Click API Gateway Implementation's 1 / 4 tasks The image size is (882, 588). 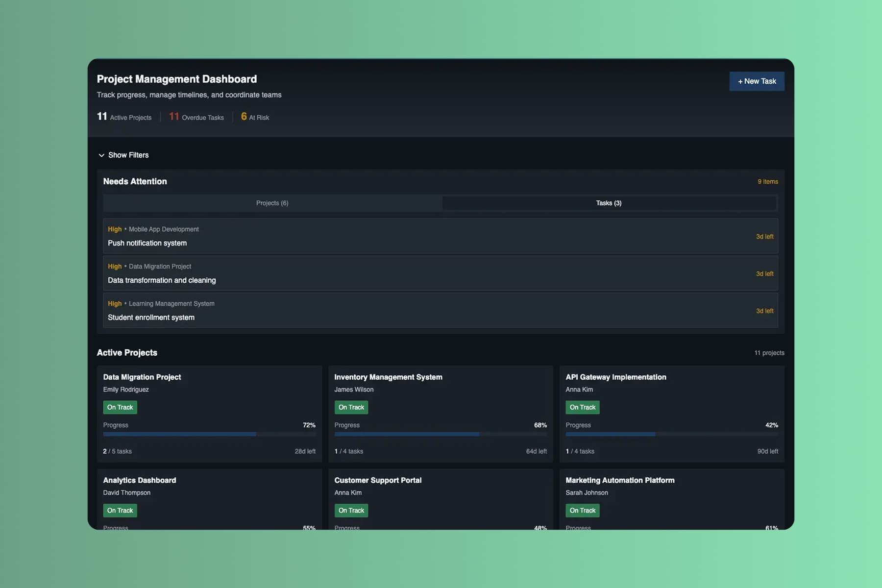click(580, 451)
